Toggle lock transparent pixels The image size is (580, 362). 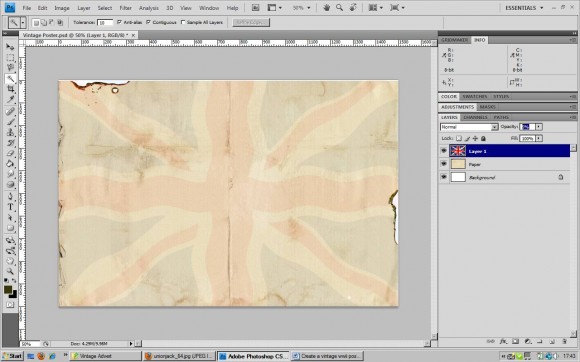click(x=459, y=138)
